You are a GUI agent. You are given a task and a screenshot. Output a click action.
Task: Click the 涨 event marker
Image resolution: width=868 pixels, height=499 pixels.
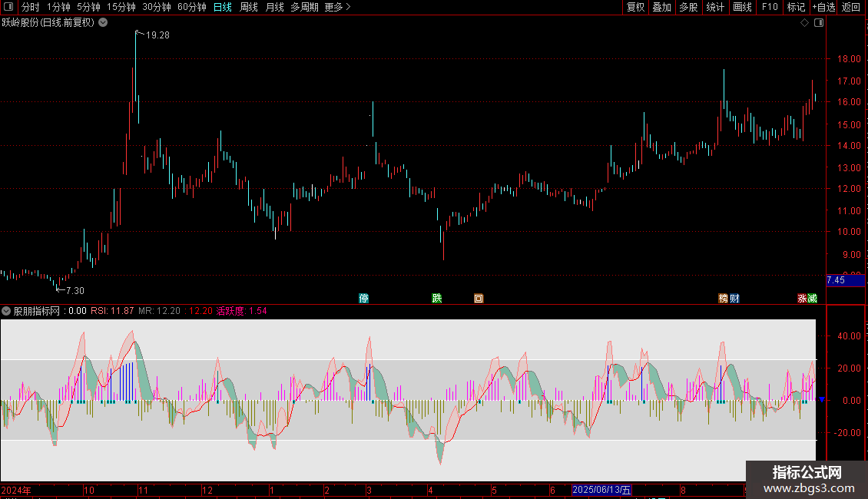[802, 298]
